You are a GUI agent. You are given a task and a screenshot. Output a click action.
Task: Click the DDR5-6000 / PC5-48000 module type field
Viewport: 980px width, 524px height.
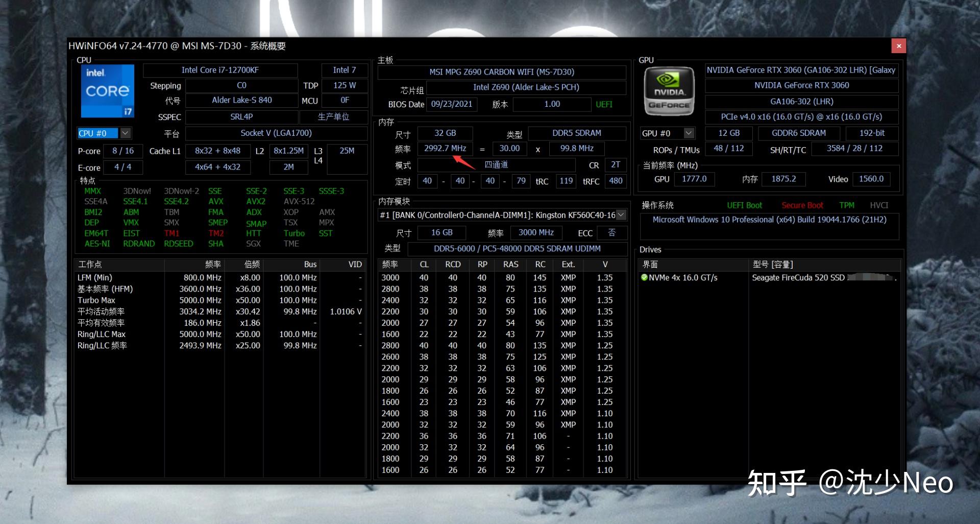tap(517, 249)
